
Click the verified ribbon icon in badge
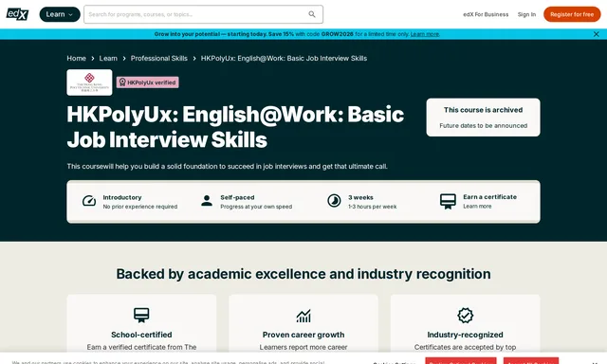coord(122,82)
